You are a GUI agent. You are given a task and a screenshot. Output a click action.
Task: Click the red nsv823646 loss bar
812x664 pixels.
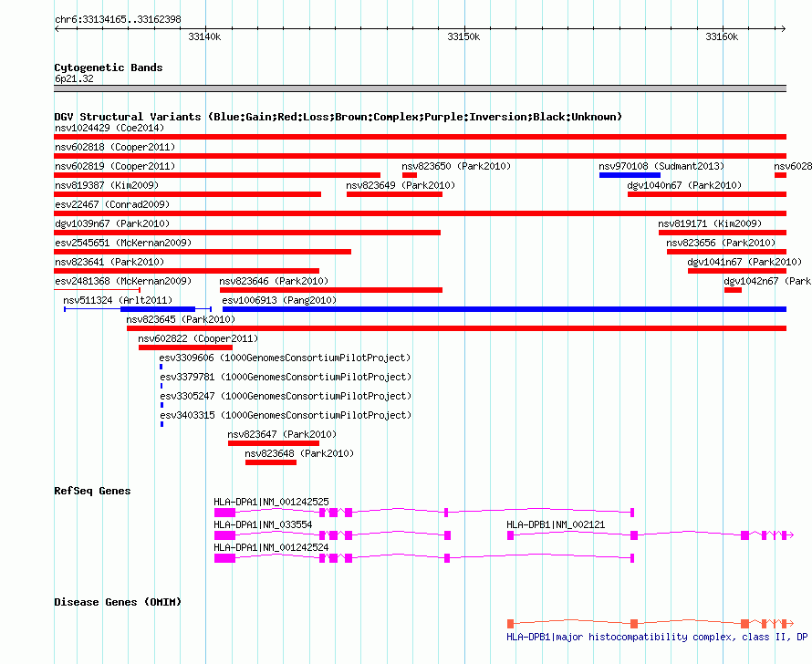pyautogui.click(x=331, y=290)
